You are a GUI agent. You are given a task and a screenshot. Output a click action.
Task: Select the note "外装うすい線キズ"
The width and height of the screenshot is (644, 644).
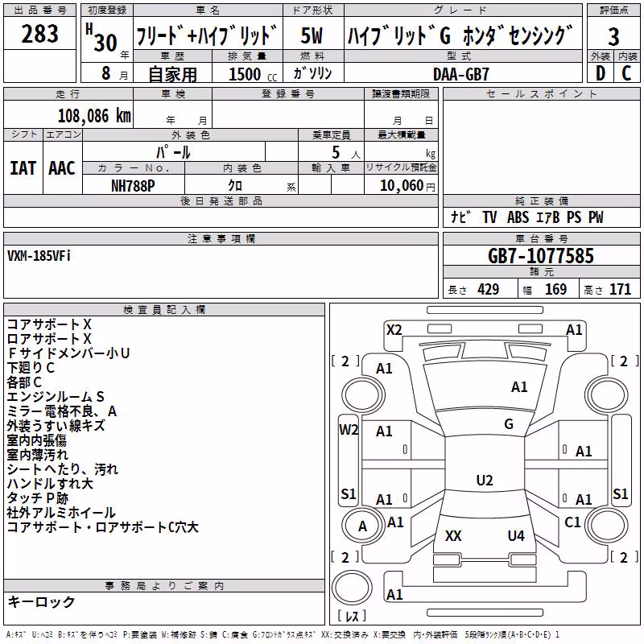[x=56, y=425]
